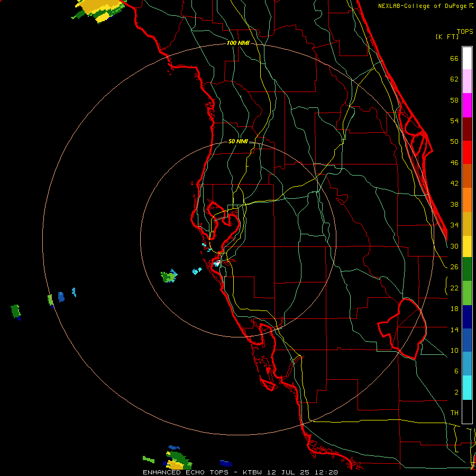Click the 10 legend value
This screenshot has height=476, width=476.
(454, 350)
